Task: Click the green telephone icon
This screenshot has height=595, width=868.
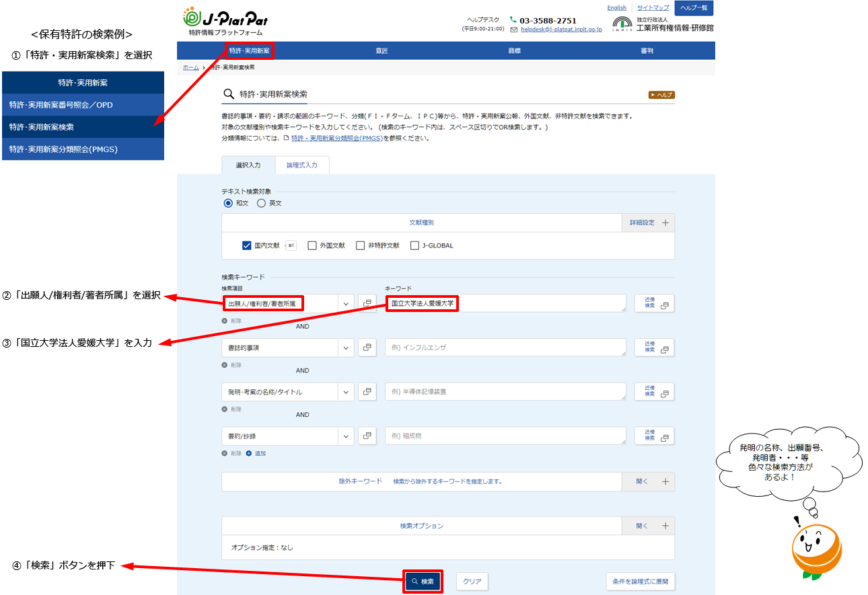Action: pos(513,20)
